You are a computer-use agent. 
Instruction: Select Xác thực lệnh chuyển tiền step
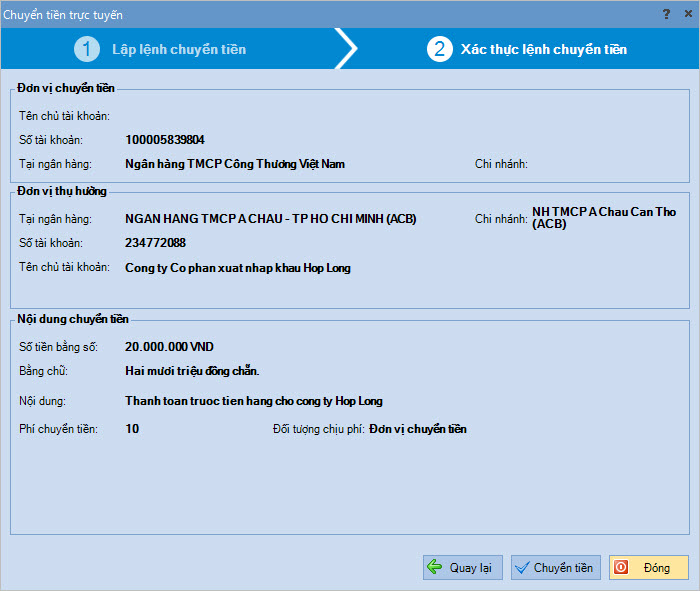click(543, 49)
